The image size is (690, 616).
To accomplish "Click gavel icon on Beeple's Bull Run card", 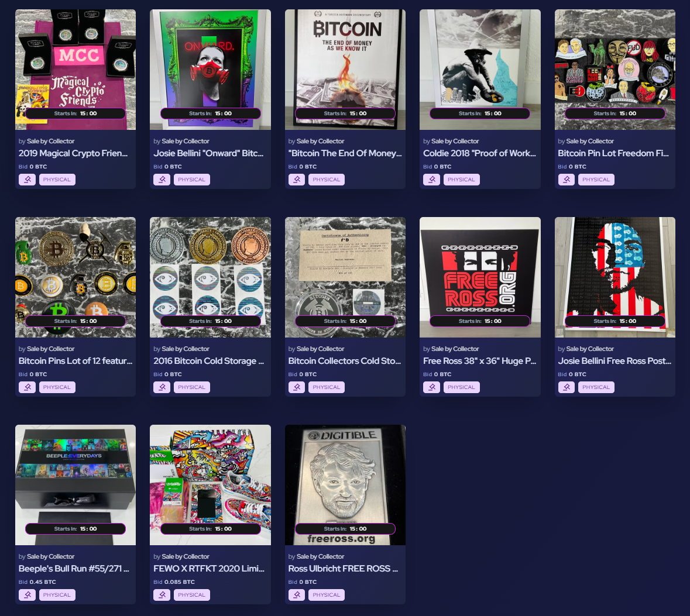I will [28, 595].
